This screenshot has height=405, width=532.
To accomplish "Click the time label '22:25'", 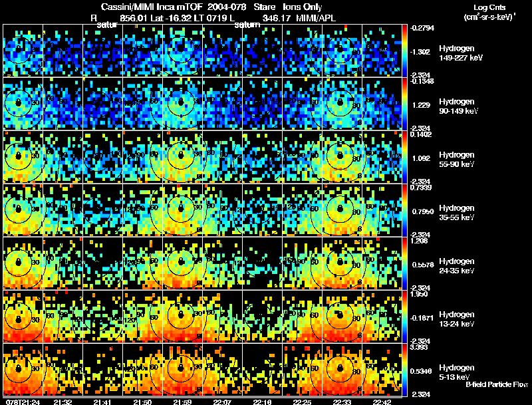I will click(302, 402).
